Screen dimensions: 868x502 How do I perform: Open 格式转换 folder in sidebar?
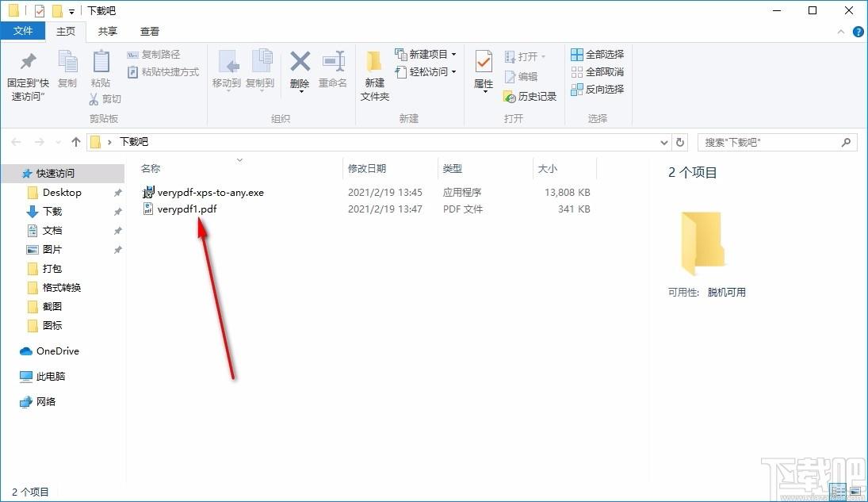(62, 287)
